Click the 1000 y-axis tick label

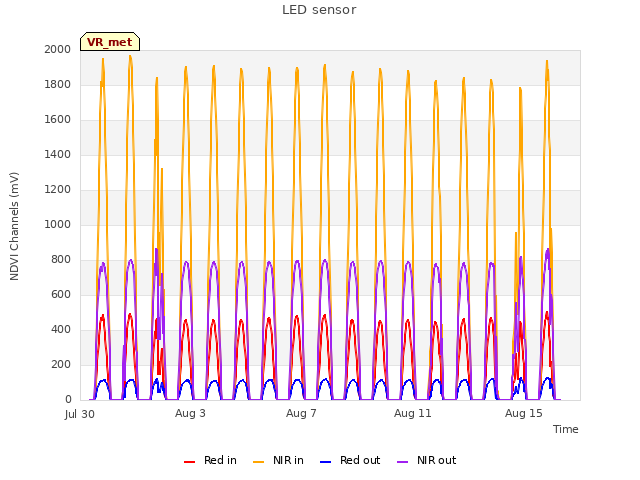[x=58, y=224]
